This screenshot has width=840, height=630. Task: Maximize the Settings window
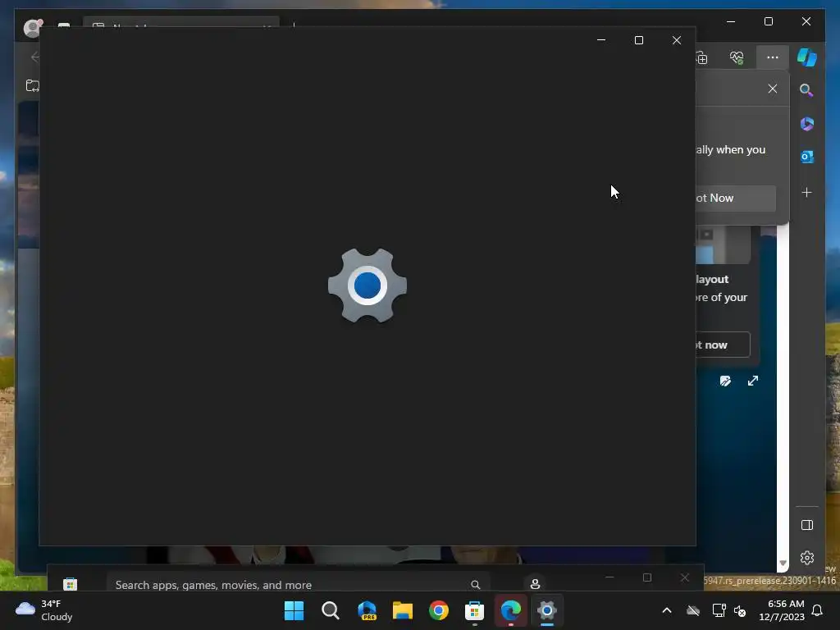tap(638, 41)
